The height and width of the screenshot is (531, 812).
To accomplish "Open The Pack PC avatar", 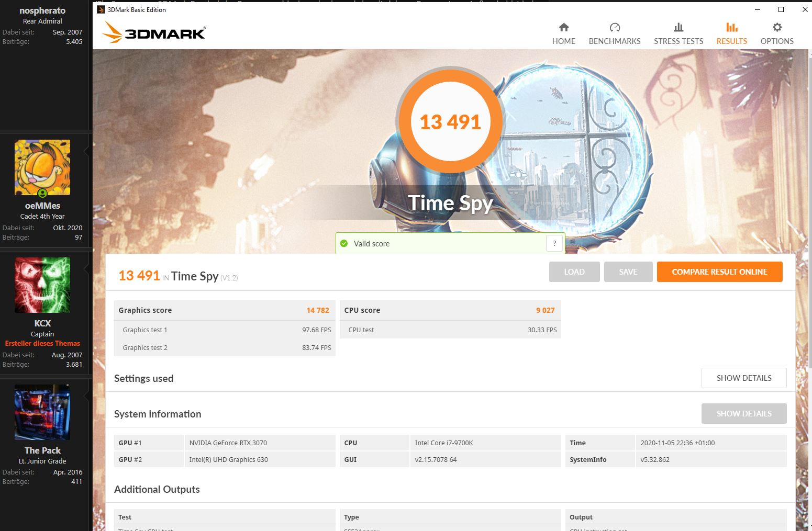I will [42, 412].
